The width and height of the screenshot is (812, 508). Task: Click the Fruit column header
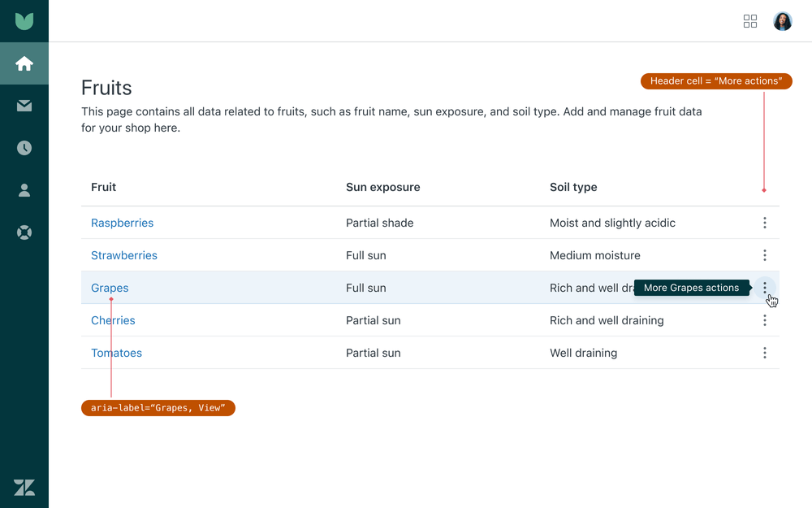(x=104, y=187)
